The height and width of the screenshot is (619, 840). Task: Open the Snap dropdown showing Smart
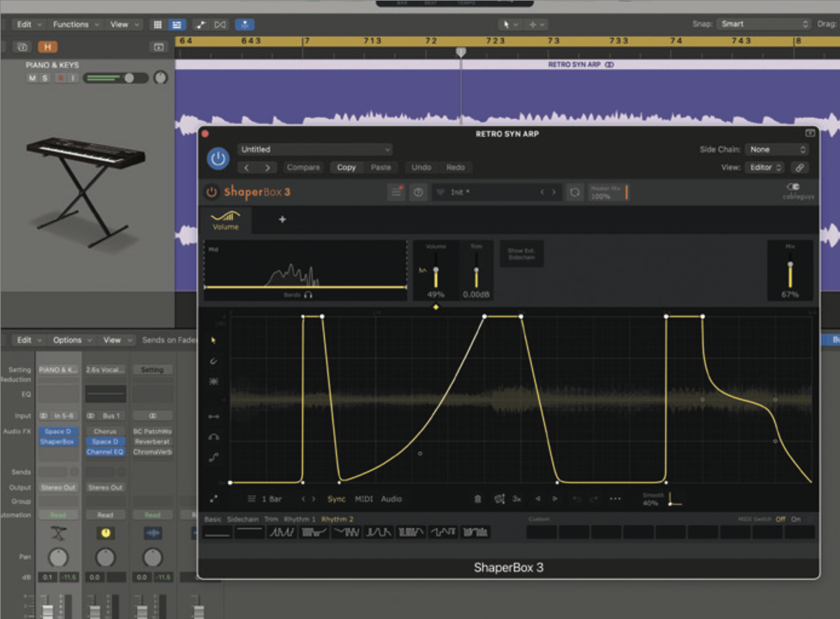(763, 23)
